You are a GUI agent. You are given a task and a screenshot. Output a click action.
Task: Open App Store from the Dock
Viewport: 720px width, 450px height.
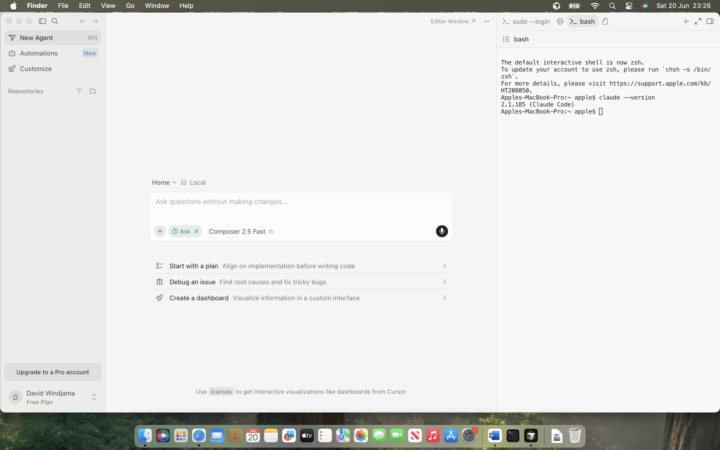(451, 435)
